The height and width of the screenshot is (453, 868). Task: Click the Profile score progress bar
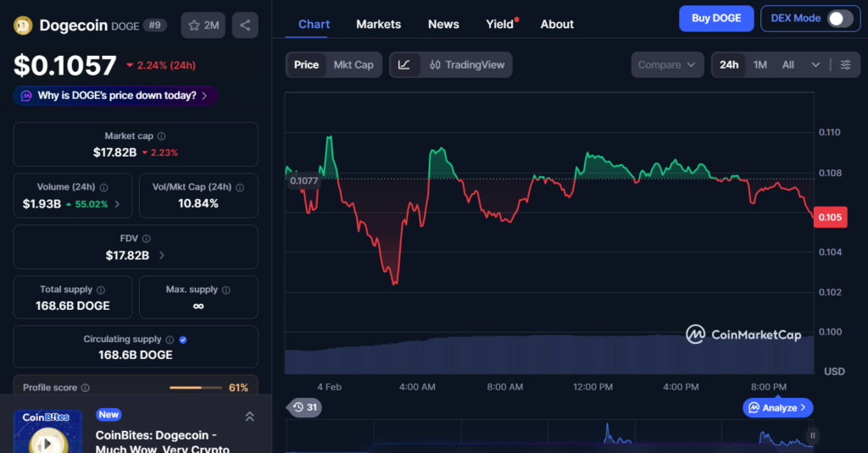tap(195, 388)
